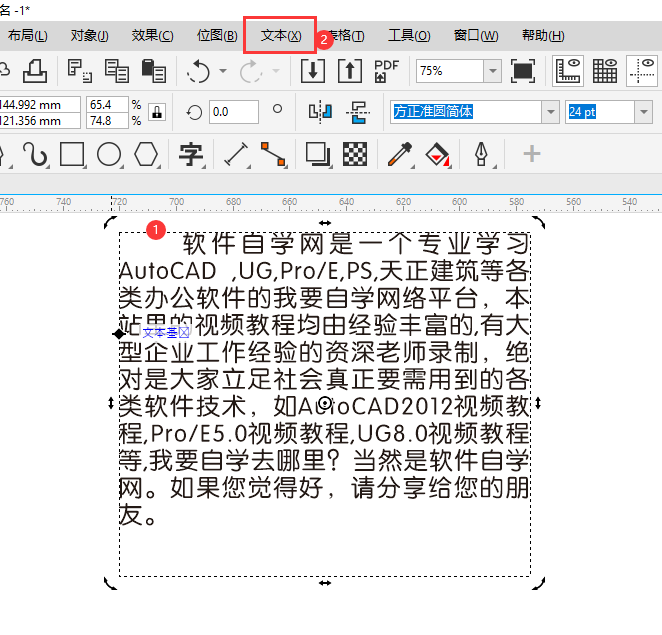Click the horizontal ruler

pyautogui.click(x=331, y=204)
